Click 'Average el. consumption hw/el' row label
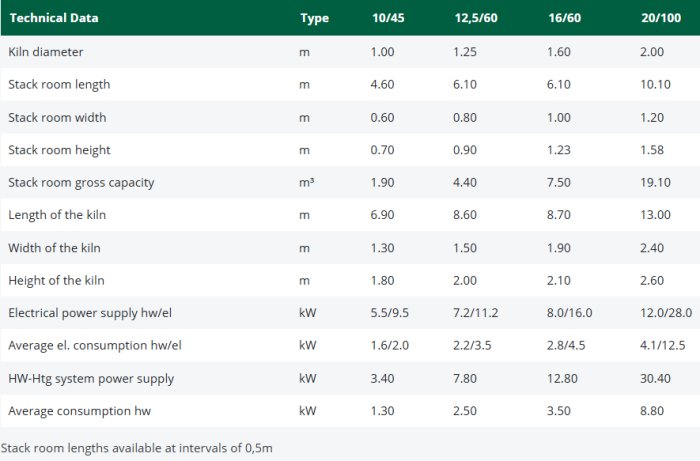The width and height of the screenshot is (700, 461). pos(94,346)
